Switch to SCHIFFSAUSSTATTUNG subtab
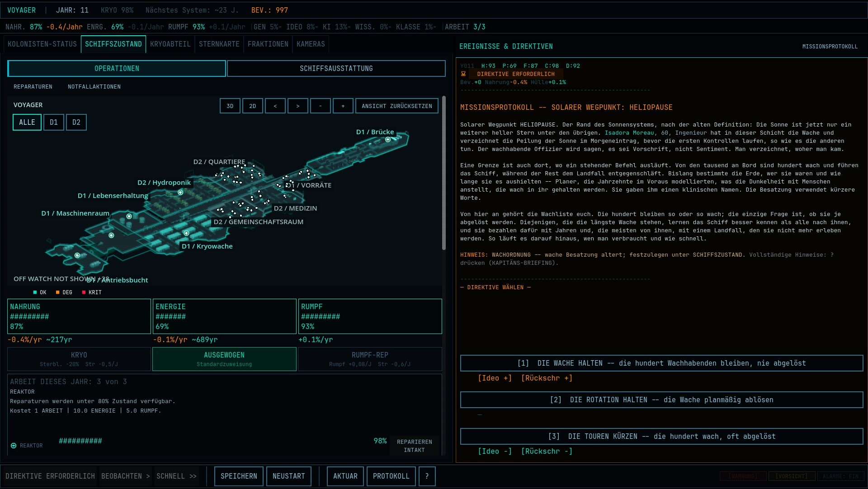Image resolution: width=868 pixels, height=489 pixels. click(336, 69)
